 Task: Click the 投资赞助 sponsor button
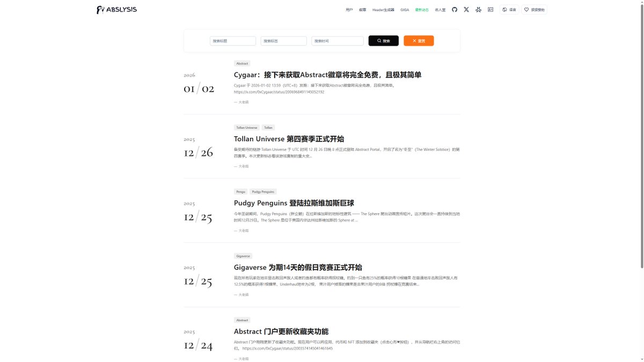pyautogui.click(x=534, y=10)
